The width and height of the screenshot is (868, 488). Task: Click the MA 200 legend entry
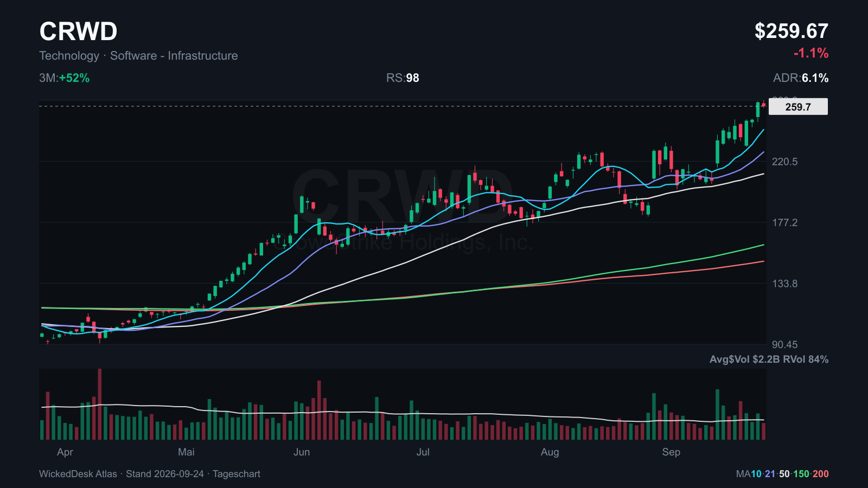(x=821, y=474)
